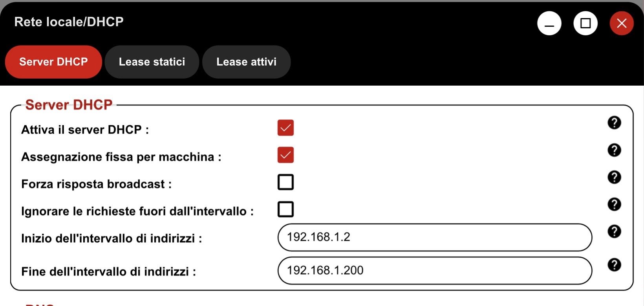Switch to the Lease statici tab
The width and height of the screenshot is (644, 306).
[152, 62]
